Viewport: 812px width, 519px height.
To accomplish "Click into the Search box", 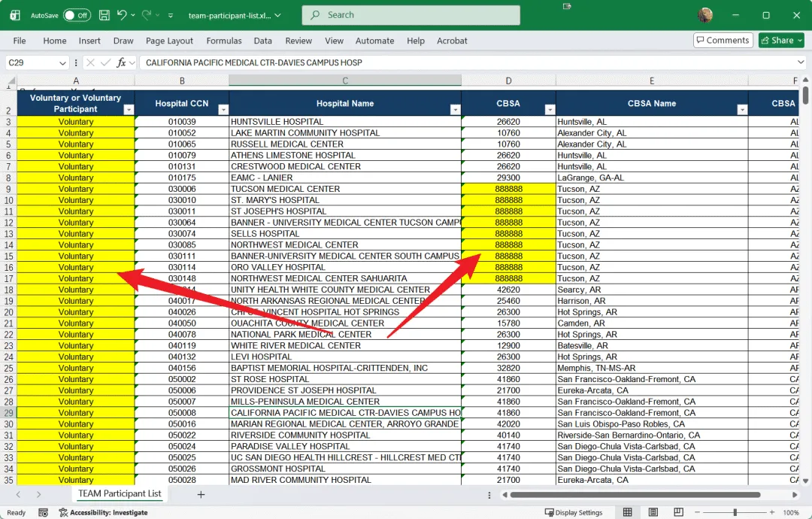I will tap(411, 15).
